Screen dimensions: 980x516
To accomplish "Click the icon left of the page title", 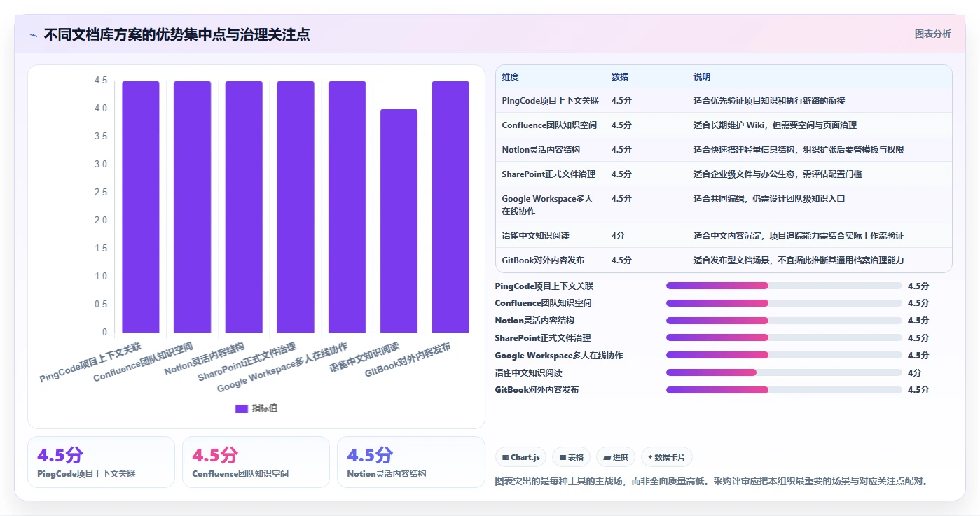I will (34, 35).
